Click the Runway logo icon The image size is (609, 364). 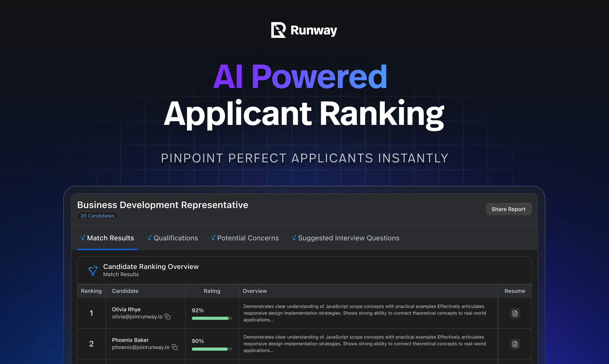[x=278, y=30]
